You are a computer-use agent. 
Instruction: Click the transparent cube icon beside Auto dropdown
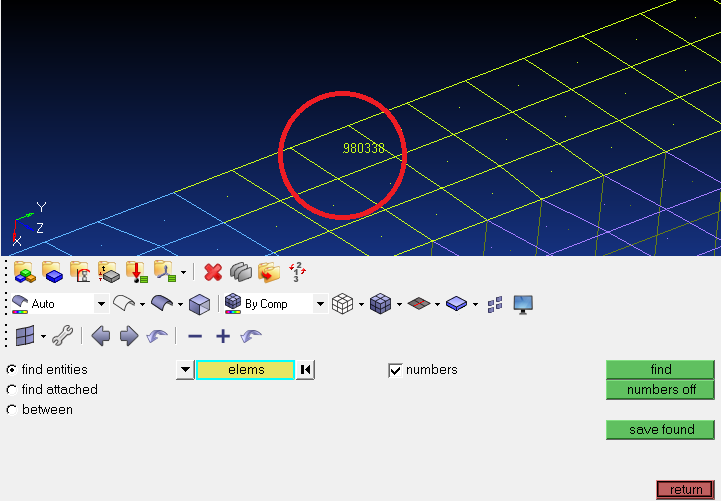(199, 304)
